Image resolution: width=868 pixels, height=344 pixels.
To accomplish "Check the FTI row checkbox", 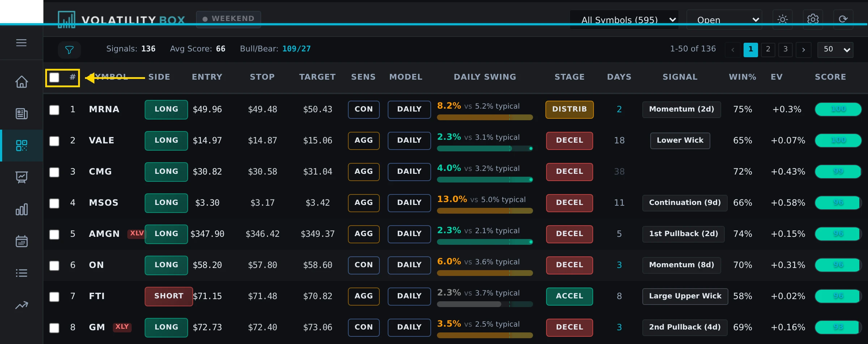I will coord(54,297).
